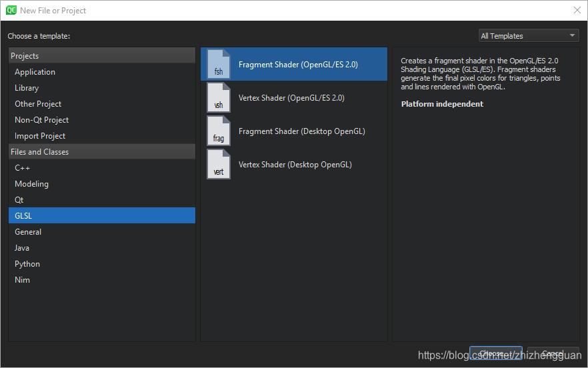Select Qt file category
This screenshot has height=368, width=588.
[102, 199]
